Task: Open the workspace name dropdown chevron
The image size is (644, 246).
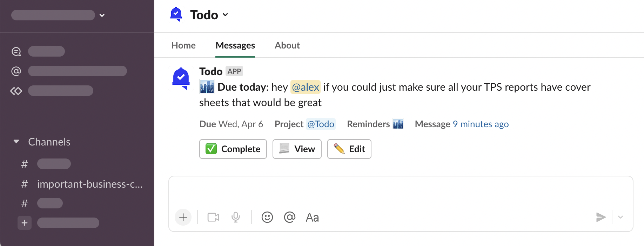Action: 102,15
